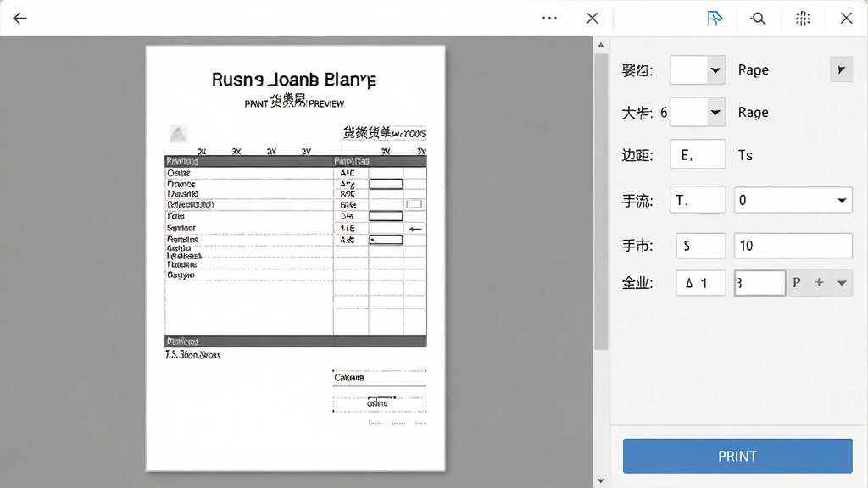Click the plus icon in the 企业 row
The image size is (868, 488).
click(x=820, y=283)
